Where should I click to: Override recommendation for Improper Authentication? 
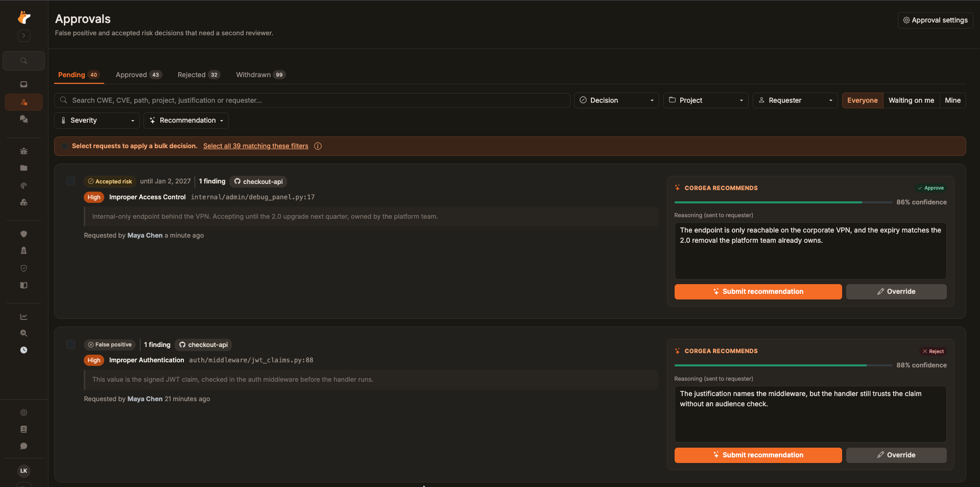(896, 455)
